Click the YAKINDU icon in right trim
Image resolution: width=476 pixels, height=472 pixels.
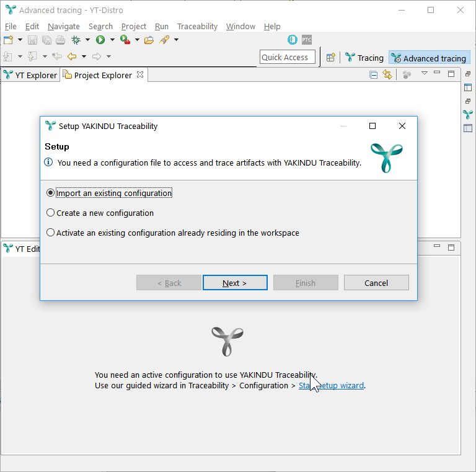pos(468,115)
